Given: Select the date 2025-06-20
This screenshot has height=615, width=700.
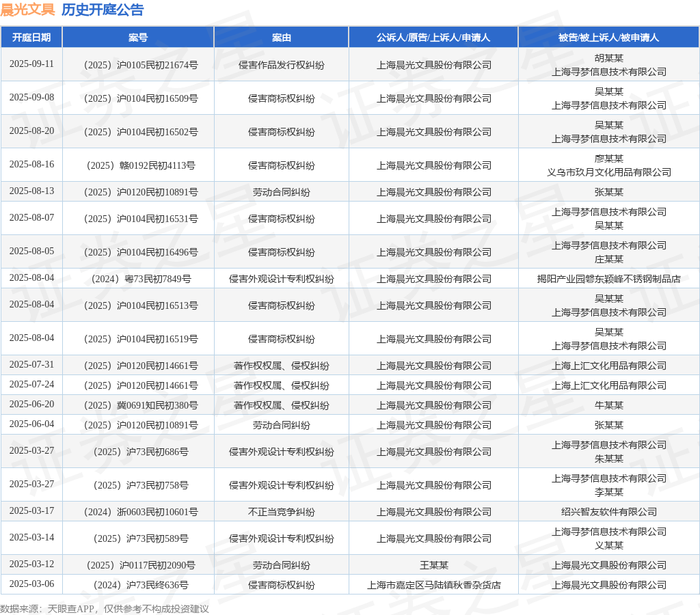Looking at the screenshot, I should pyautogui.click(x=31, y=405).
